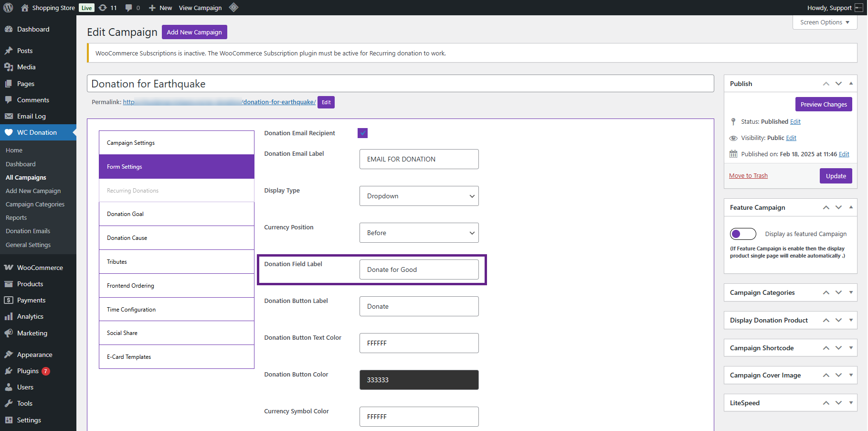Viewport: 868px width, 431px height.
Task: Uncheck the Donation Email Recipient checkbox
Action: 362,133
